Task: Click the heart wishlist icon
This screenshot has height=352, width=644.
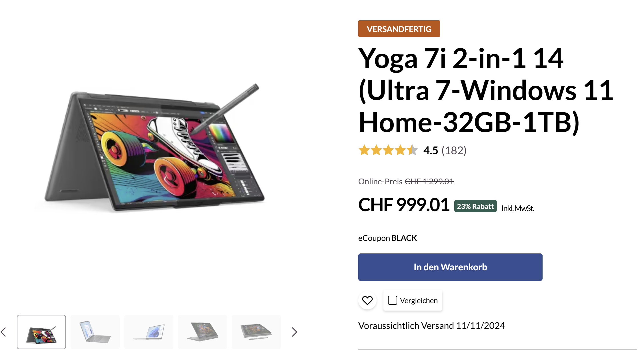Action: [x=367, y=300]
